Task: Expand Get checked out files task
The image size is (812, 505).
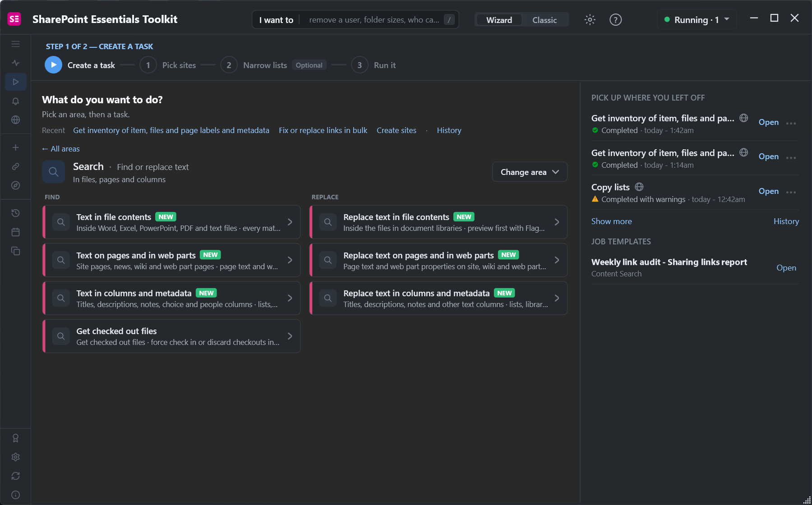Action: tap(171, 336)
